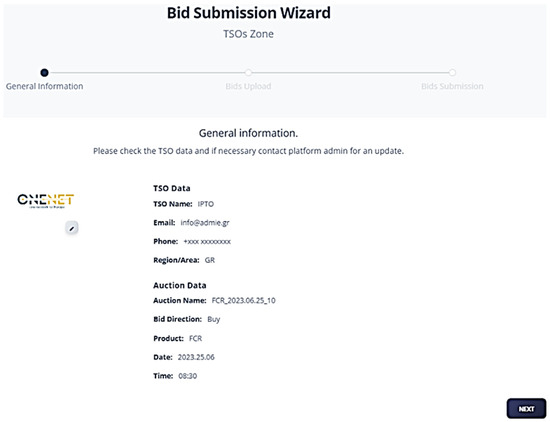Click the email info@admie.gr
This screenshot has height=422, width=550.
205,223
